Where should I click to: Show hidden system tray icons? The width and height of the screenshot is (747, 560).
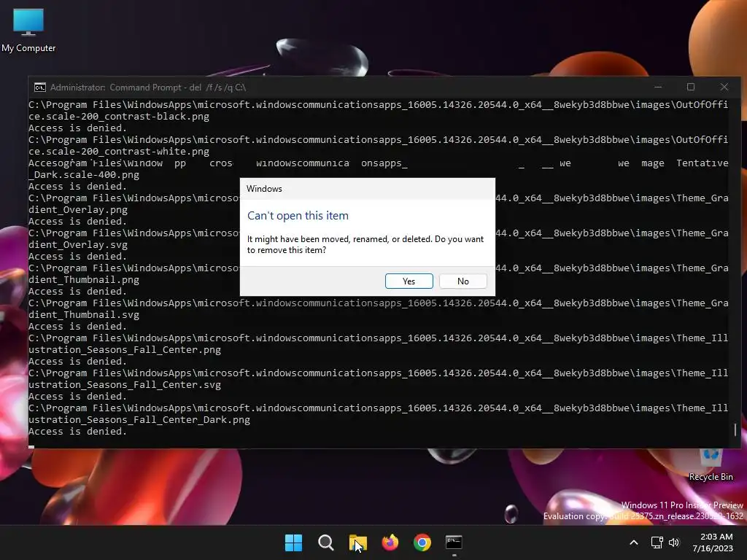pos(634,542)
